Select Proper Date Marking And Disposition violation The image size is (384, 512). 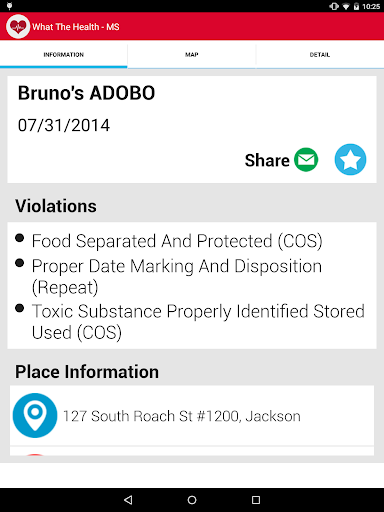[x=177, y=277]
